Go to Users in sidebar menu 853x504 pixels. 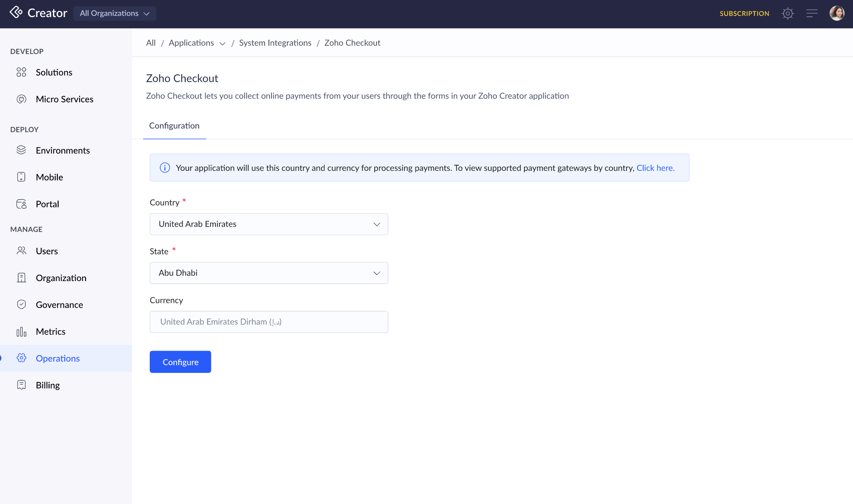(47, 251)
